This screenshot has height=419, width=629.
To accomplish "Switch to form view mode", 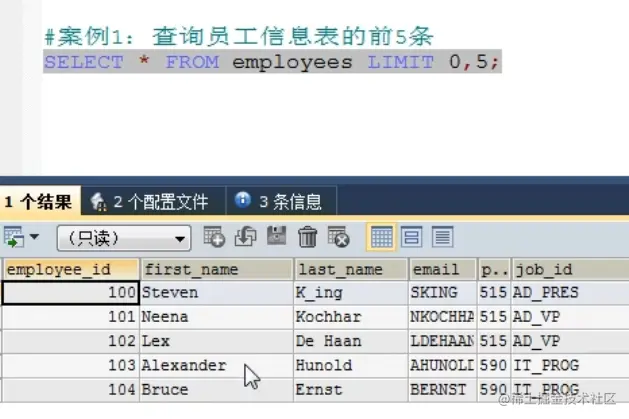I will 412,237.
